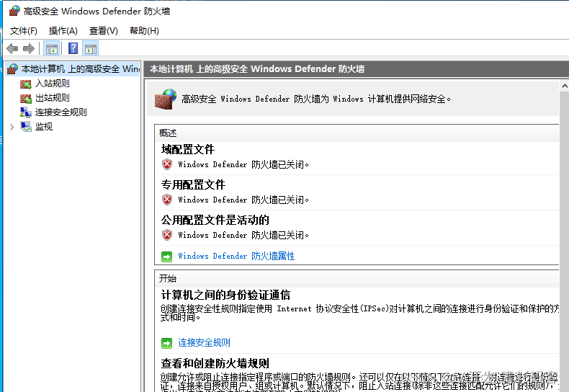569x392 pixels.
Task: Open the 查看(V) menu
Action: 104,31
